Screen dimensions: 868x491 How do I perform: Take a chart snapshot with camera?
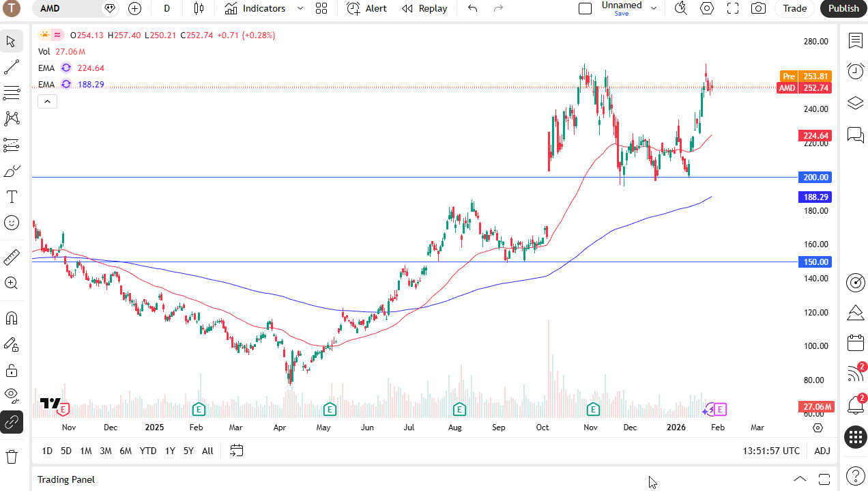click(x=758, y=8)
